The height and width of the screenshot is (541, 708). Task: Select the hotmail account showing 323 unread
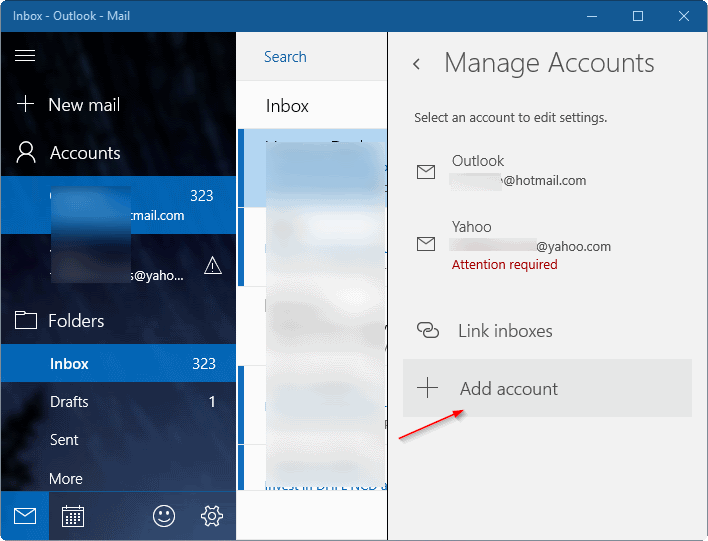coord(118,205)
